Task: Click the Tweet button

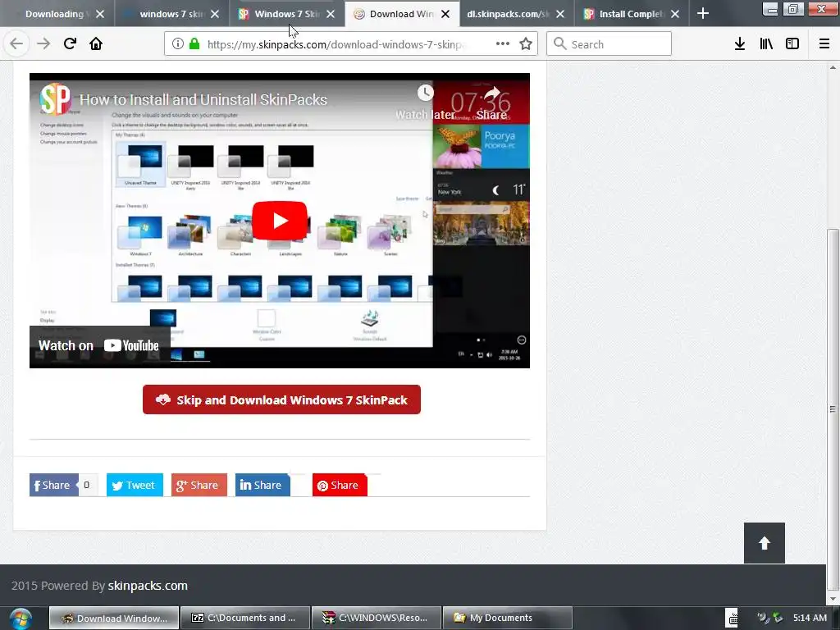Action: 135,485
